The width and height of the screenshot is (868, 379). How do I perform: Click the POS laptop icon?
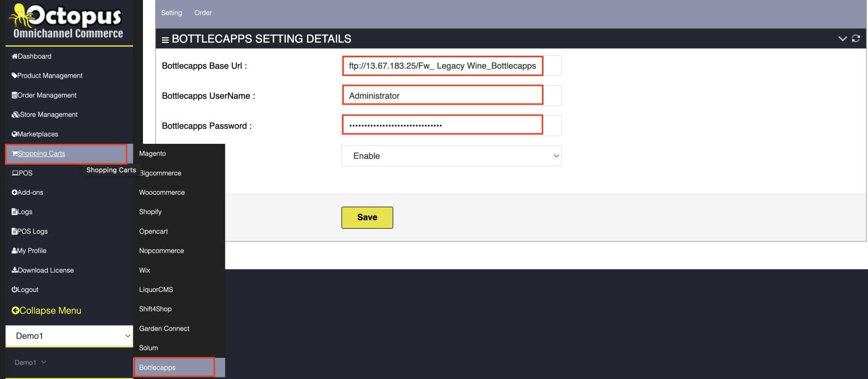[15, 173]
